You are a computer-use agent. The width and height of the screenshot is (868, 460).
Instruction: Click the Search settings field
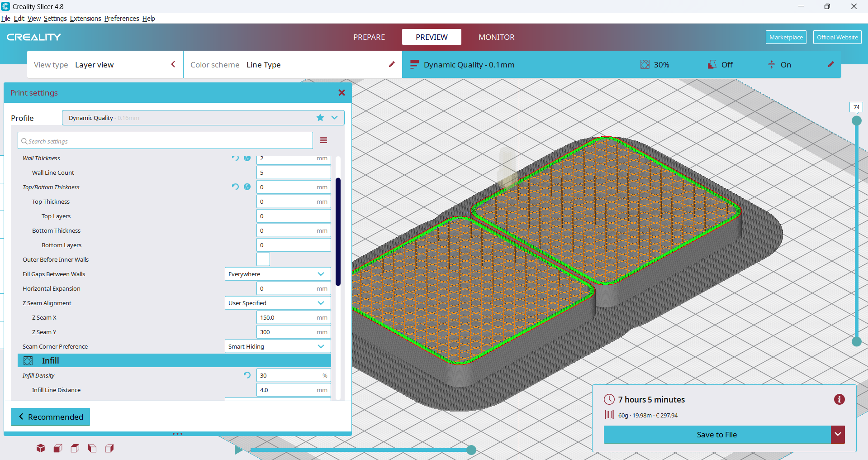tap(165, 141)
